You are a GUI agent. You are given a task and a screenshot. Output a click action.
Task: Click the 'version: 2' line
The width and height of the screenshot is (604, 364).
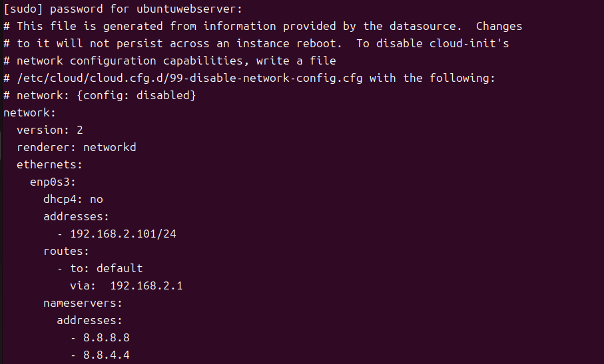point(50,130)
